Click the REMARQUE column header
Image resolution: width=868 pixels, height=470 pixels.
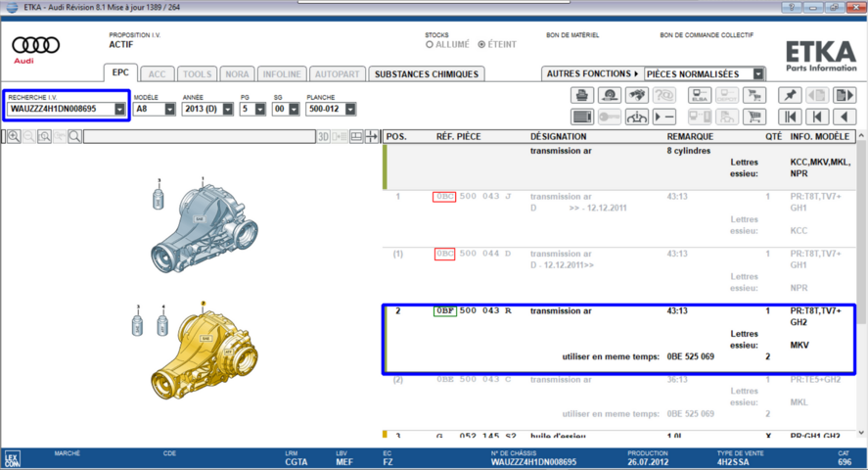[690, 137]
